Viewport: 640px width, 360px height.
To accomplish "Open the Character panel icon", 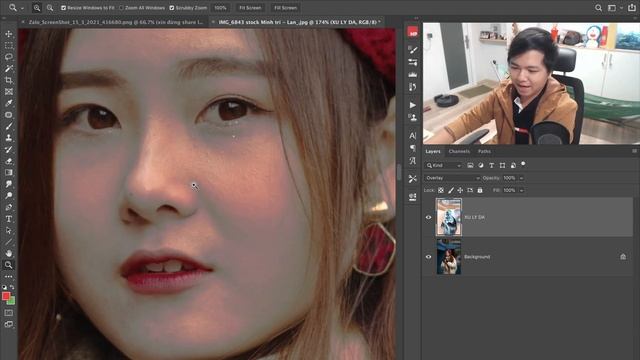I will (413, 136).
